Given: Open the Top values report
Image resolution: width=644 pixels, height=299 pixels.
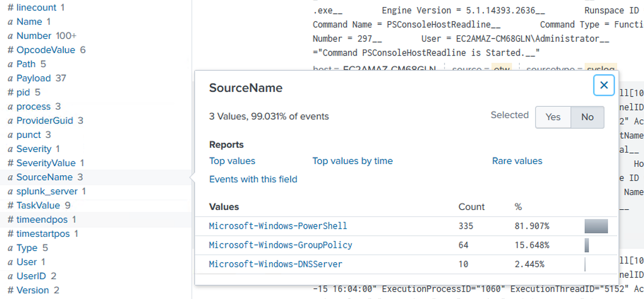Looking at the screenshot, I should click(x=232, y=161).
